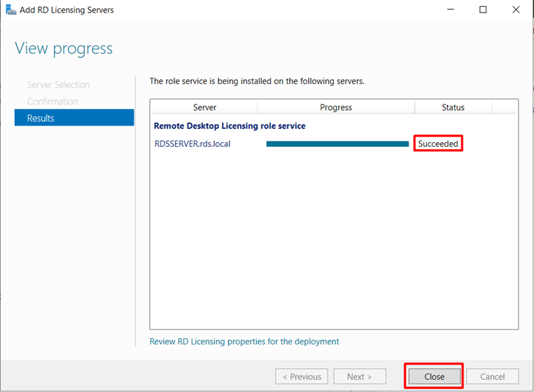Go to the Confirmation step
534x392 pixels.
(x=52, y=101)
